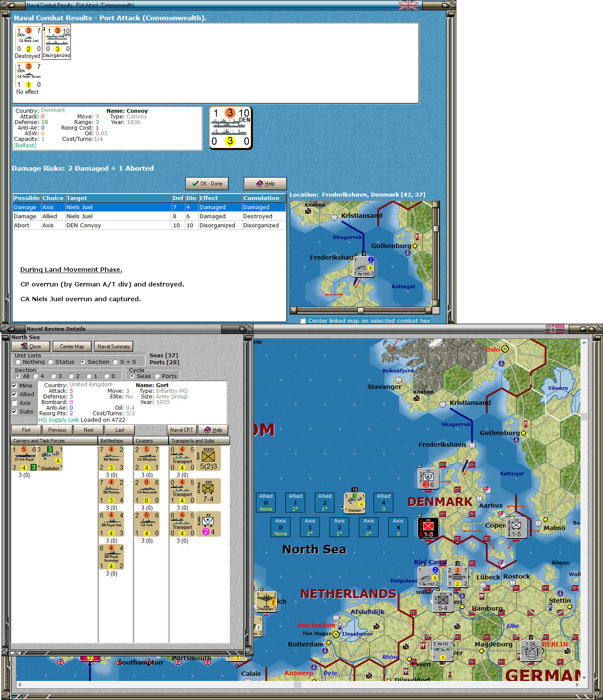This screenshot has width=603, height=700.
Task: Select the BB Royal Oak counter
Action: tap(112, 524)
